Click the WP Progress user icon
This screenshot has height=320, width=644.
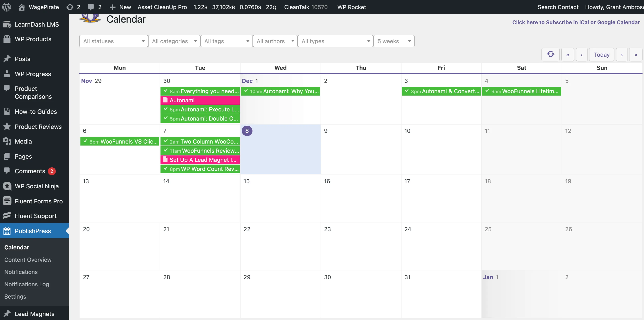click(7, 74)
